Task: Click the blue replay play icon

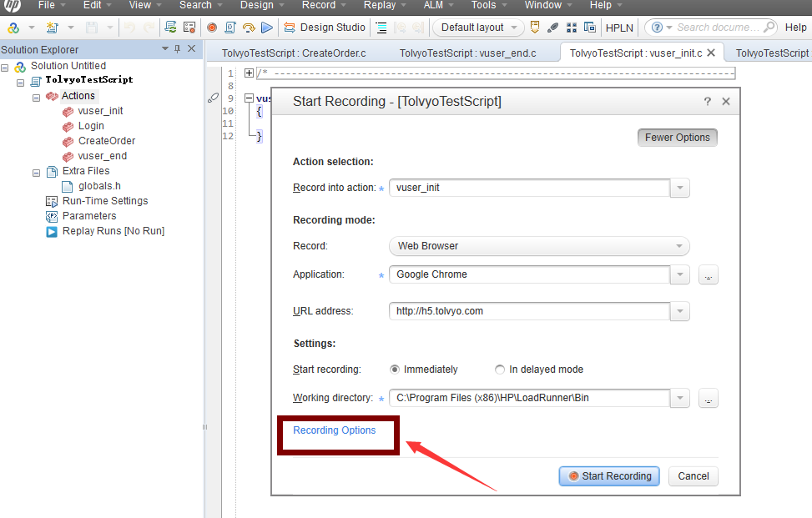Action: 267,28
